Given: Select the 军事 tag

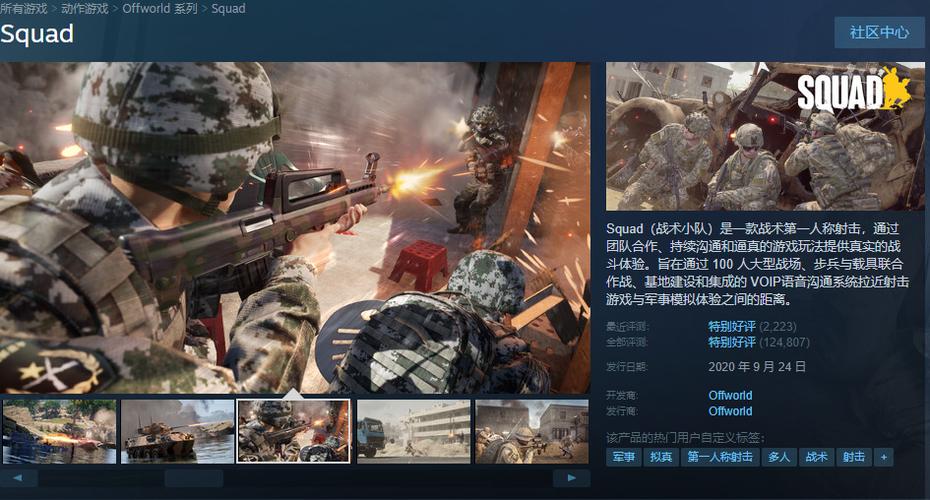Looking at the screenshot, I should point(623,457).
